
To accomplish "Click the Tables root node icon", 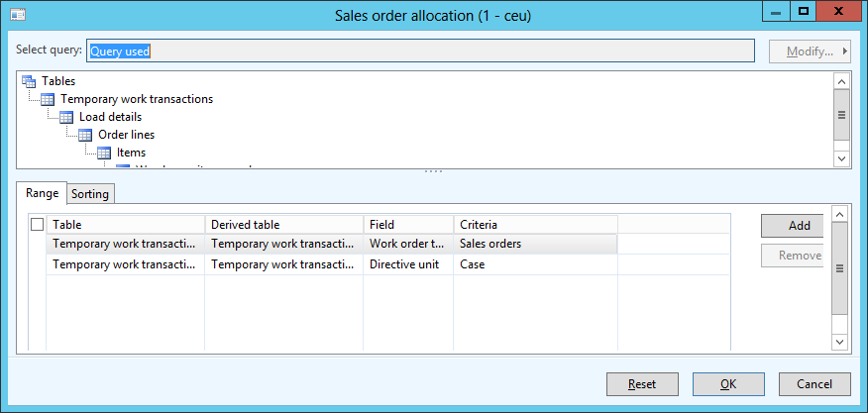I will coord(28,81).
